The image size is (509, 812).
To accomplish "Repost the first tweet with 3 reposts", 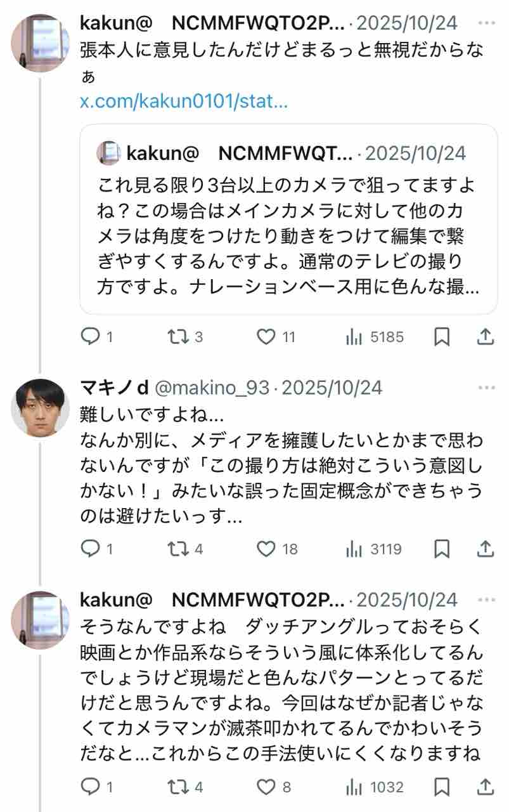I will pos(178,337).
